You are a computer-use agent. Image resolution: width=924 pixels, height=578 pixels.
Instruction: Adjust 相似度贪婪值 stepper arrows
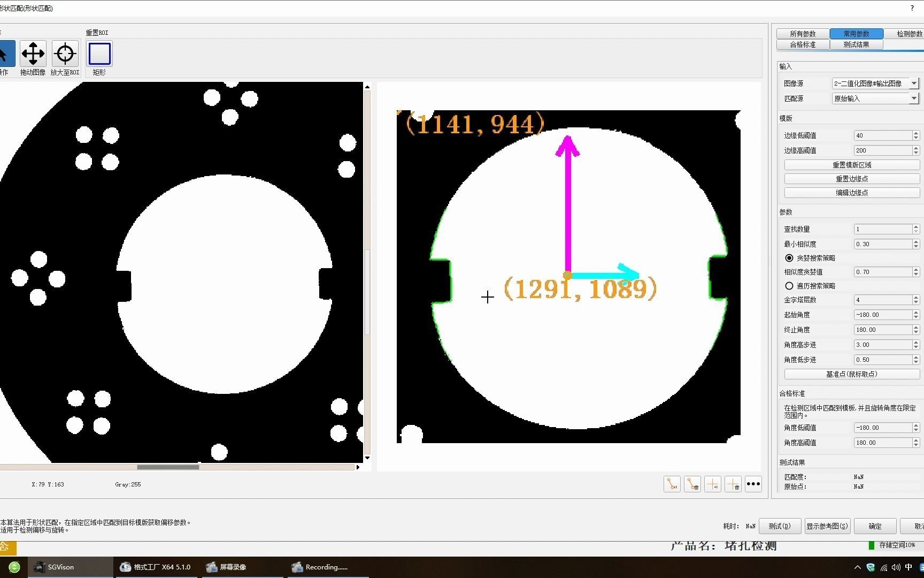point(916,272)
